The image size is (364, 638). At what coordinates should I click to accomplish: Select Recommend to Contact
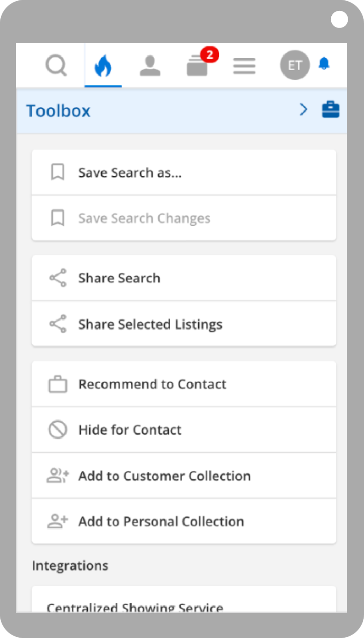click(152, 384)
